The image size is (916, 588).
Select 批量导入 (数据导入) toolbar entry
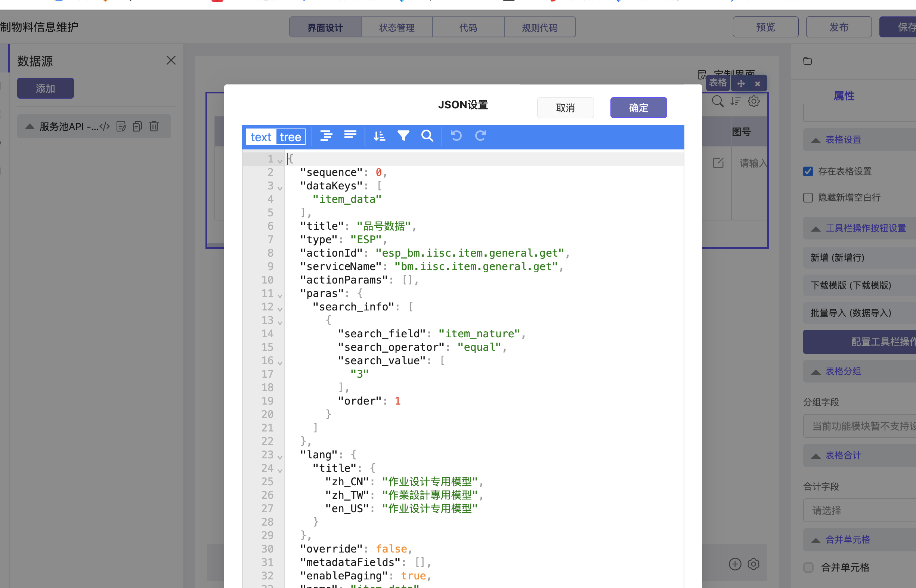(860, 313)
